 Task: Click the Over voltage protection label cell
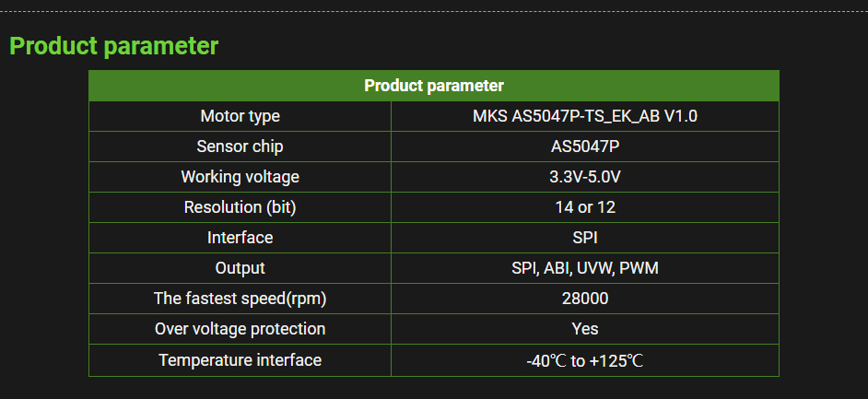[240, 329]
